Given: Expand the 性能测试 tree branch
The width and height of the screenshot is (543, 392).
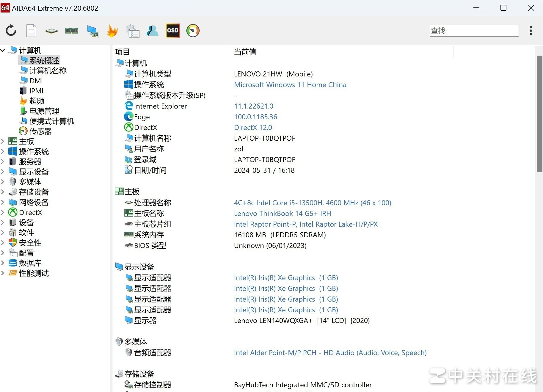Looking at the screenshot, I should [x=3, y=273].
